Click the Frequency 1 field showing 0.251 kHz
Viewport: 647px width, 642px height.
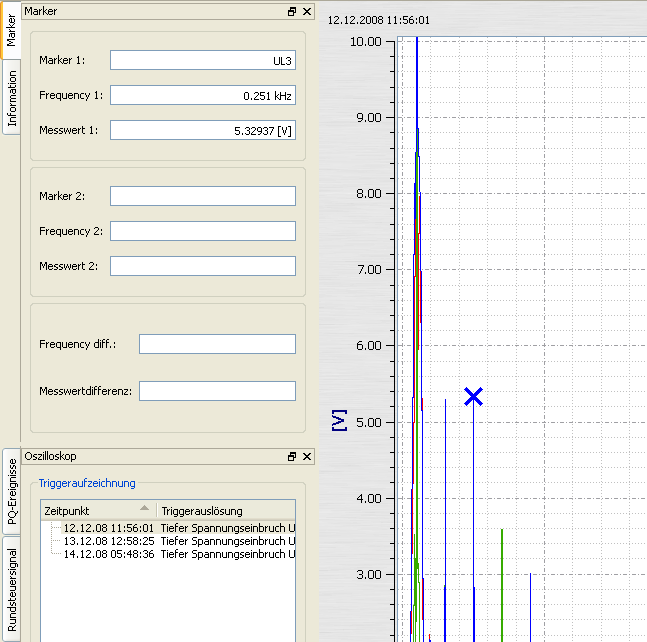click(203, 95)
